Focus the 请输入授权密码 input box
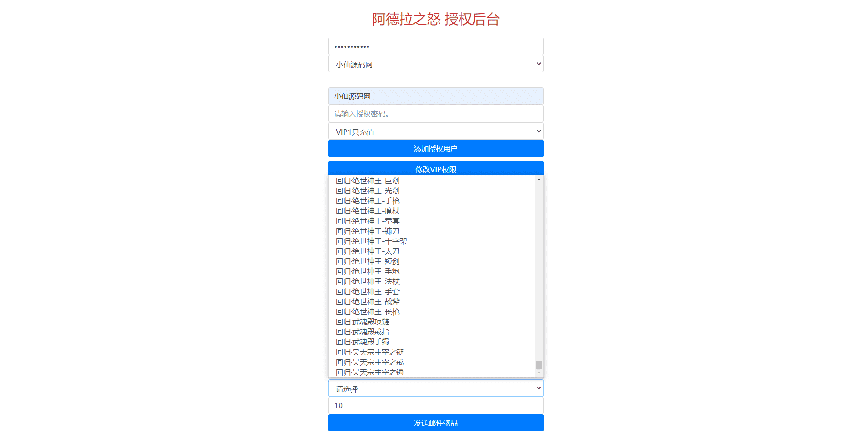 435,114
